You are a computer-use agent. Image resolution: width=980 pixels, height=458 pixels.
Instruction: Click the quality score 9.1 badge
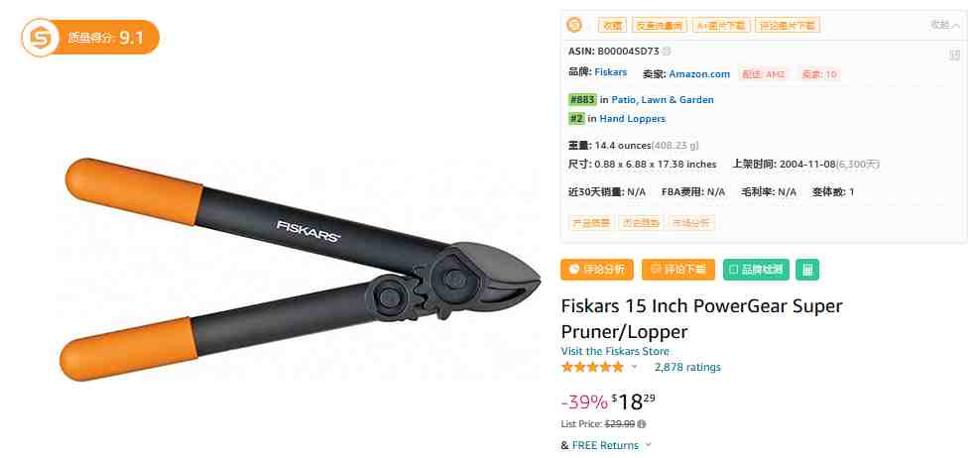pyautogui.click(x=90, y=38)
